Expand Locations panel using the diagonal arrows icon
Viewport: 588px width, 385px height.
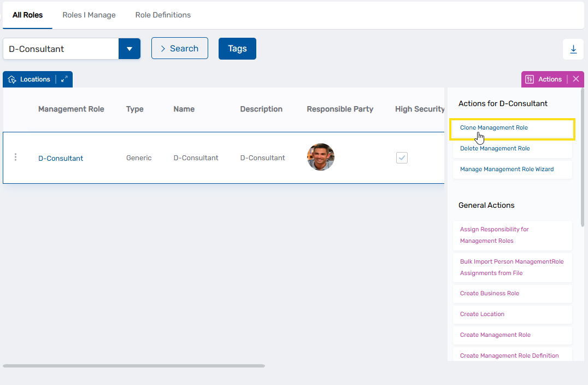tap(63, 79)
